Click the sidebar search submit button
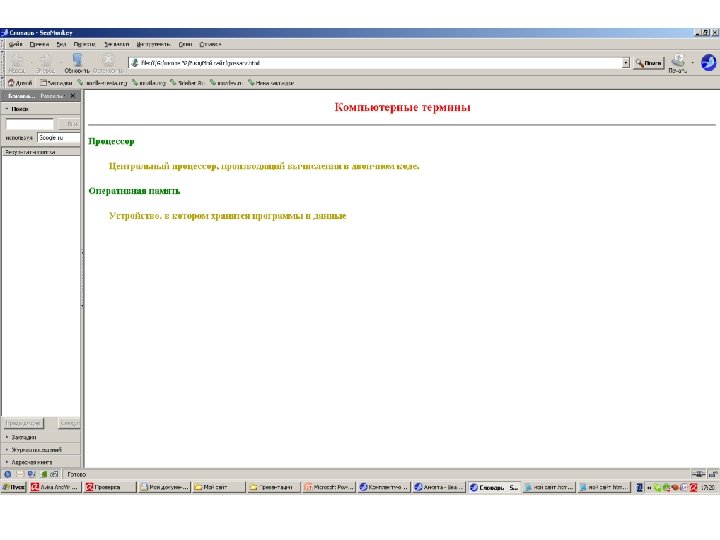The height and width of the screenshot is (540, 720). [x=70, y=124]
